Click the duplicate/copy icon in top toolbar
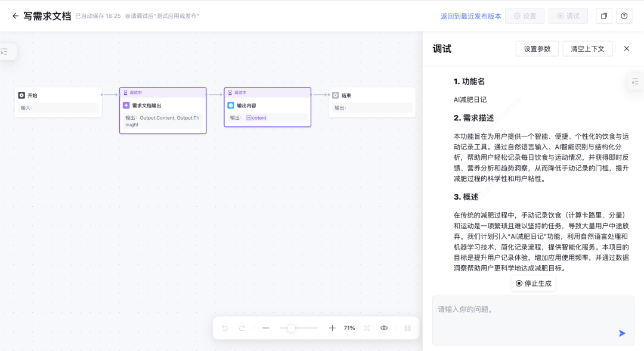644x351 pixels. tap(603, 15)
